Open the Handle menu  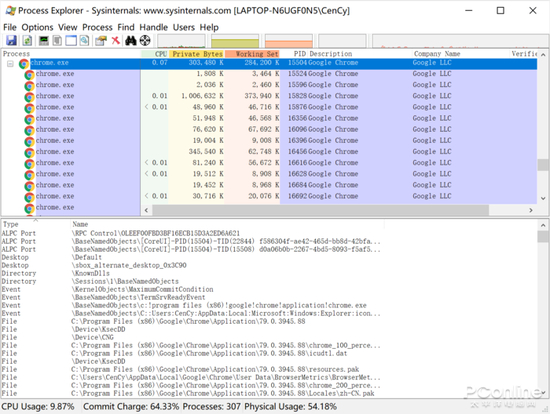coord(154,27)
